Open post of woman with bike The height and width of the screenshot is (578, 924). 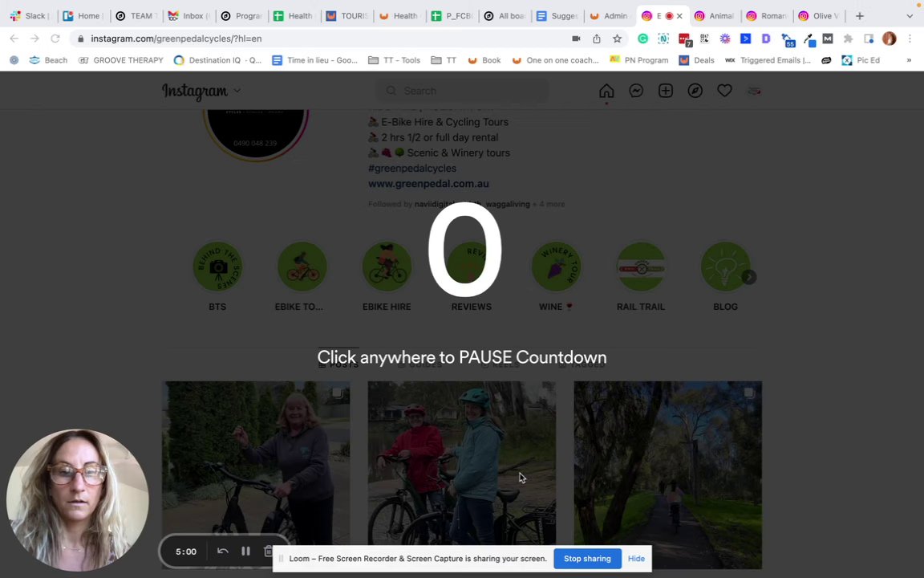(x=256, y=474)
